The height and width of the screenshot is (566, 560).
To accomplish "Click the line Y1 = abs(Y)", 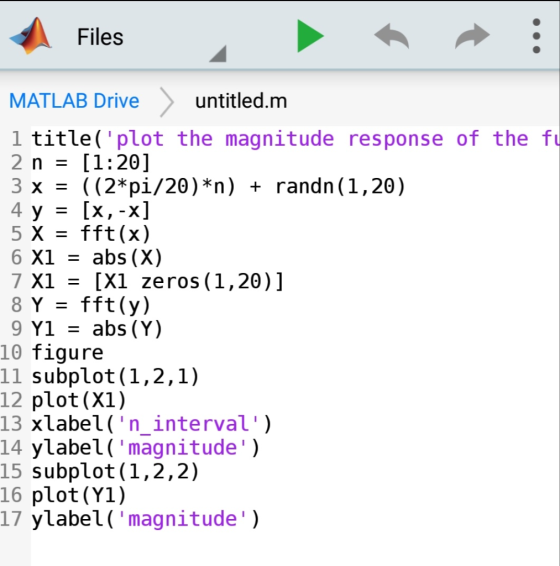I will click(x=97, y=329).
